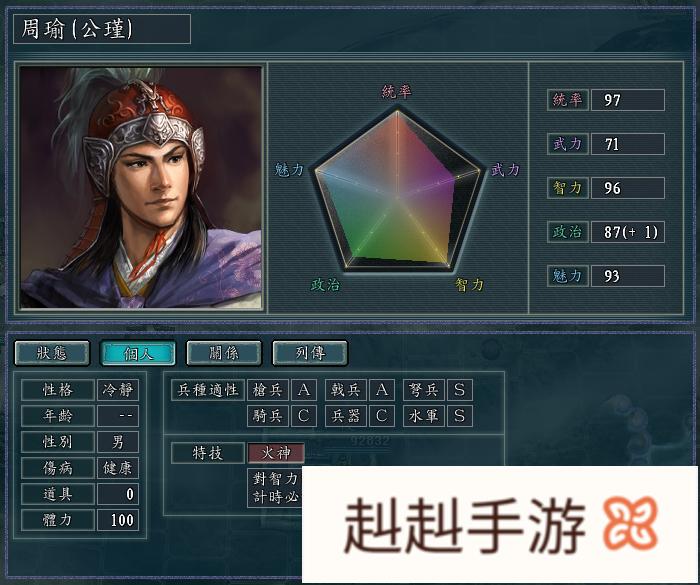700x585 pixels.
Task: Open the 列傳 biography tab
Action: click(310, 353)
